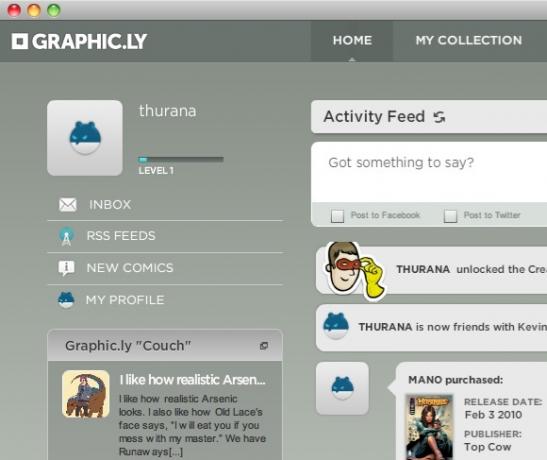Click the masked face achievement badge

pyautogui.click(x=354, y=270)
